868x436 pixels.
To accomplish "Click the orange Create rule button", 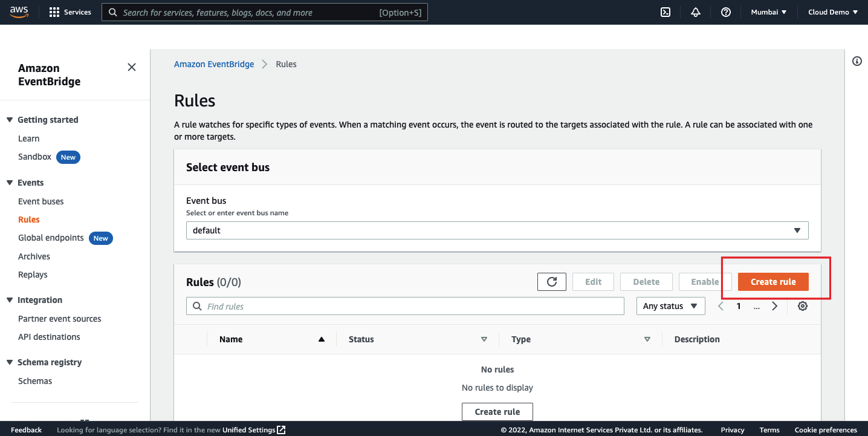I will pos(773,282).
